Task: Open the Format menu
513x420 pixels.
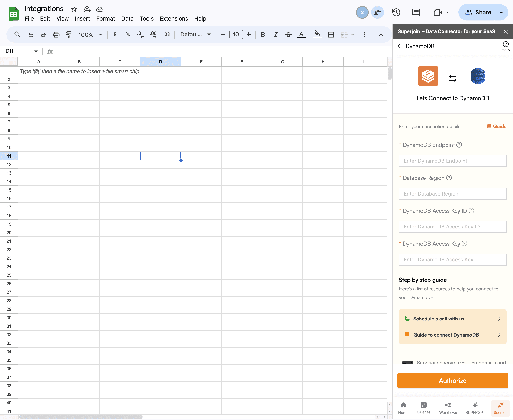Action: point(106,19)
